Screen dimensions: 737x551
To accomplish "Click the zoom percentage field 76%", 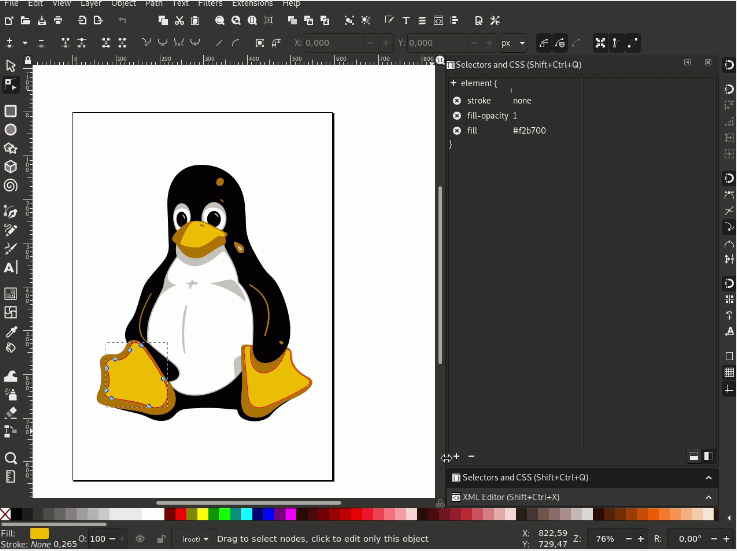I will [604, 539].
